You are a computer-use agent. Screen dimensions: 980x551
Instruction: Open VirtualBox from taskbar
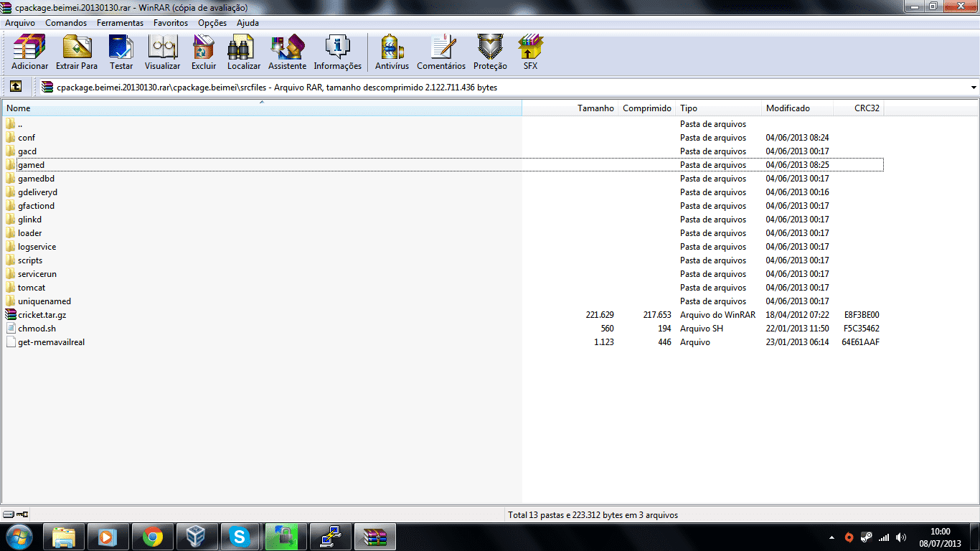196,537
